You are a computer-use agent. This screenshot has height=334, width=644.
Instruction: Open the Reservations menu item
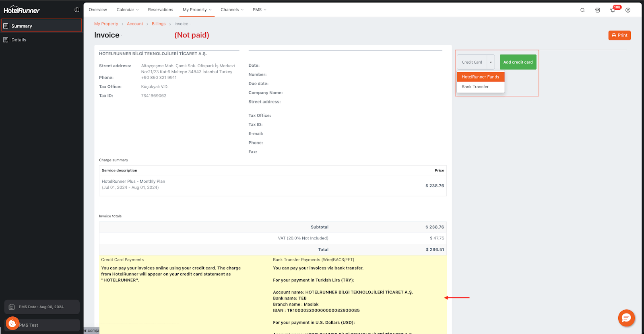click(x=160, y=10)
